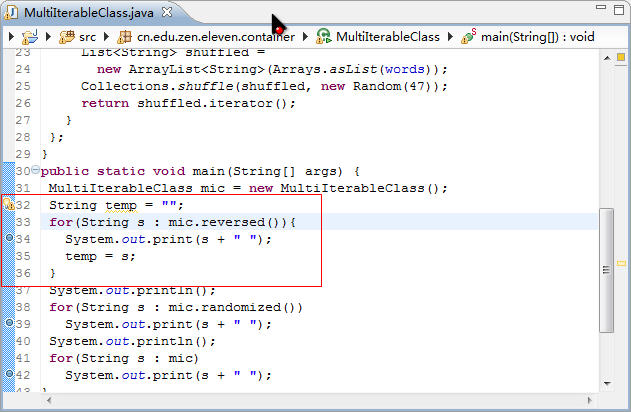Click the vertical scrollbar up arrow

click(607, 59)
